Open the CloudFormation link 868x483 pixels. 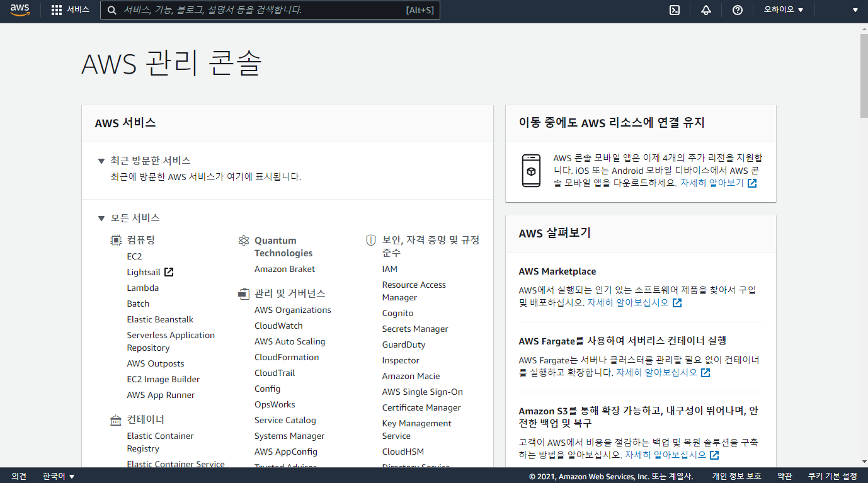pyautogui.click(x=287, y=357)
